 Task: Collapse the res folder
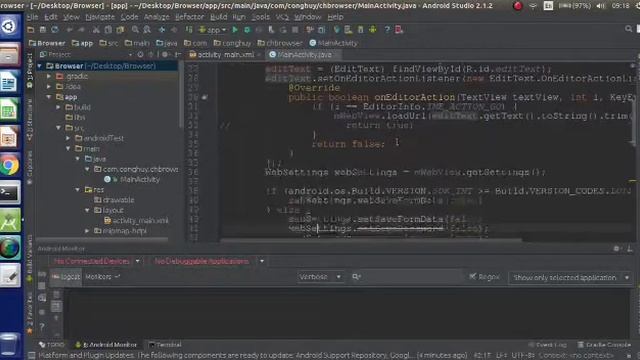(x=78, y=190)
